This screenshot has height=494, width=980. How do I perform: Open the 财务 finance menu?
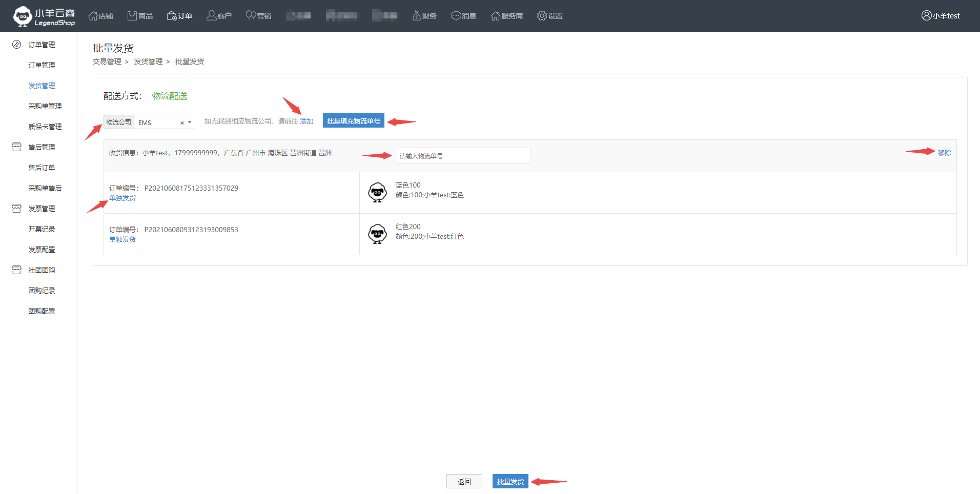pyautogui.click(x=424, y=16)
